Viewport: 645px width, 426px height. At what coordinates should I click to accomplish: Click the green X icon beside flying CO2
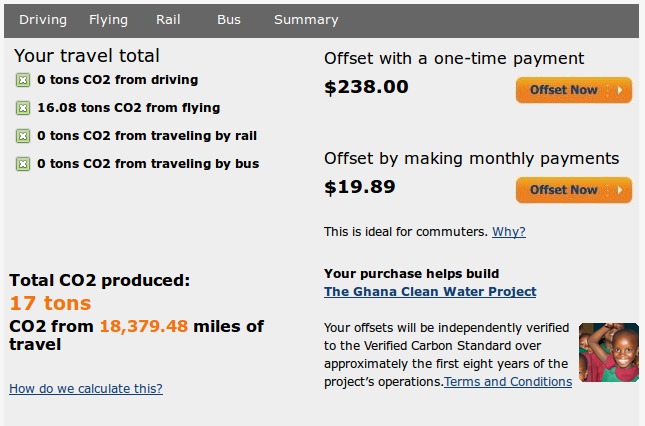(x=23, y=108)
